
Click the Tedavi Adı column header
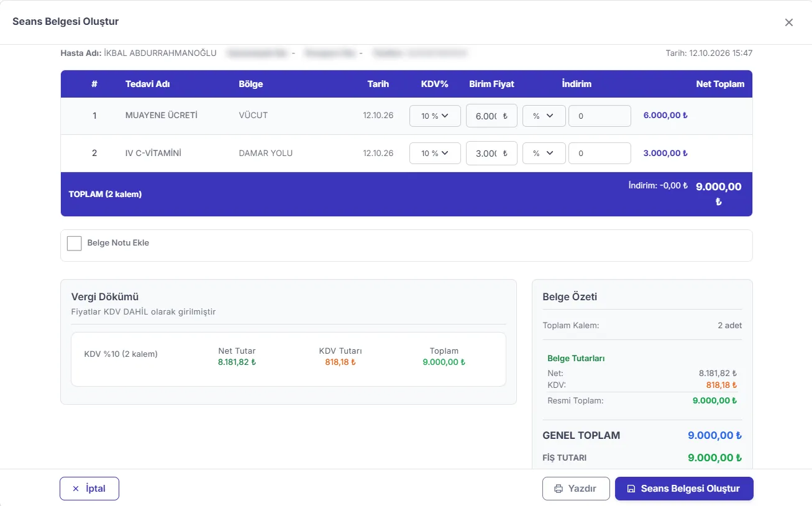pos(148,84)
